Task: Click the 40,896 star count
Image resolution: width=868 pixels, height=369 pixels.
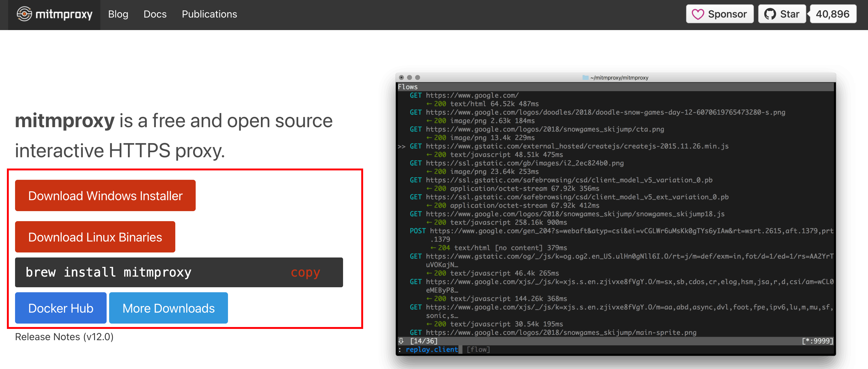Action: (832, 14)
